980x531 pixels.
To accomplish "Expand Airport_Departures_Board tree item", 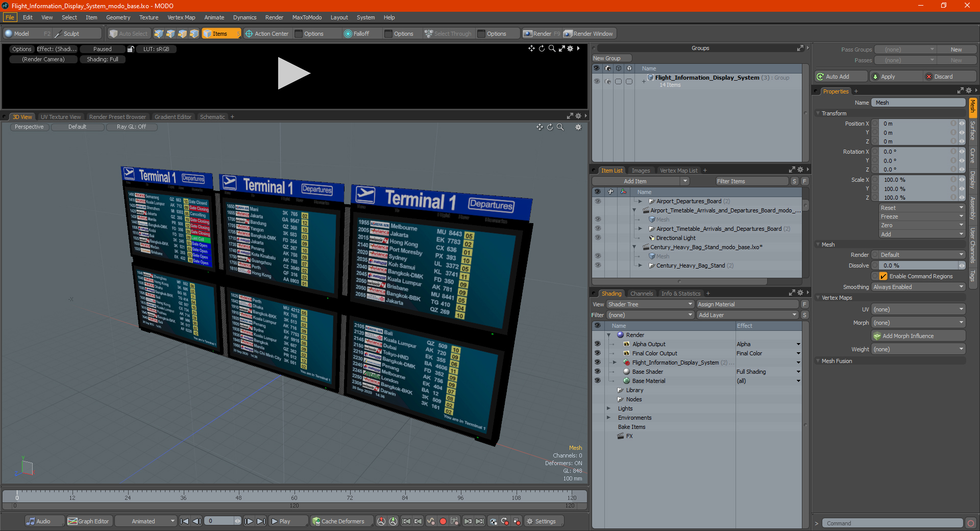I will (x=640, y=201).
